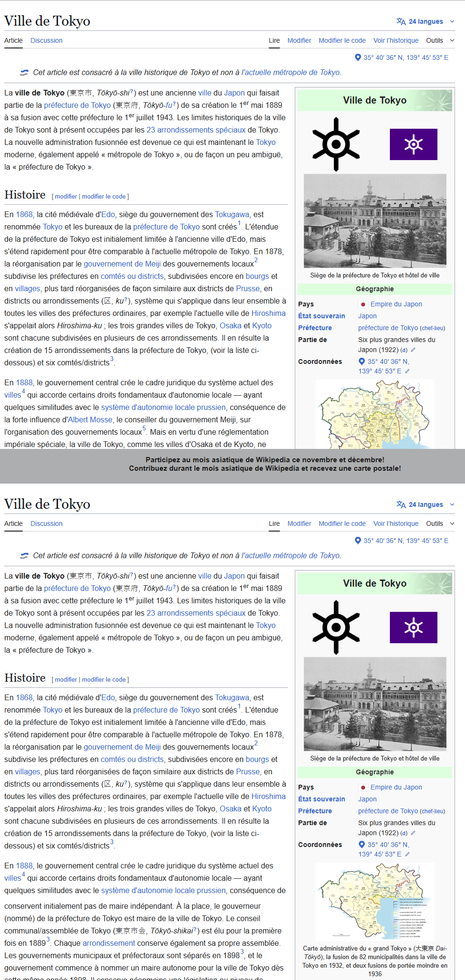Open the 'gouvernement de Meiji' link in the bottom copy
Screen dimensions: 465x980
[122, 747]
